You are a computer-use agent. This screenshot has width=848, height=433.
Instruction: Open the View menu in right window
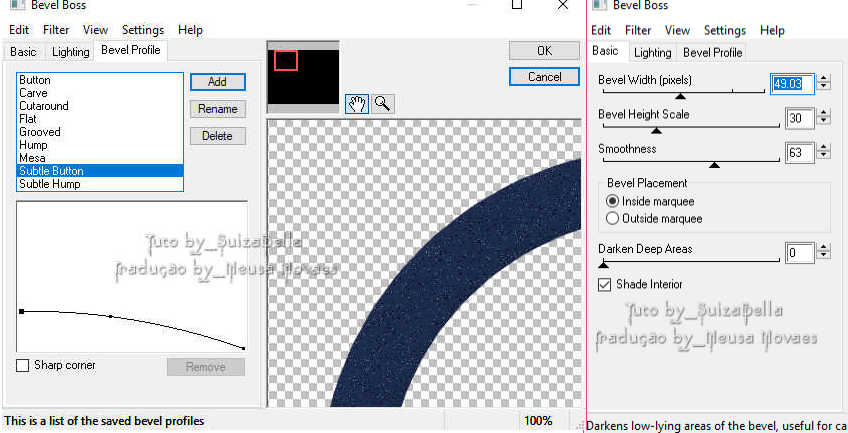[677, 30]
